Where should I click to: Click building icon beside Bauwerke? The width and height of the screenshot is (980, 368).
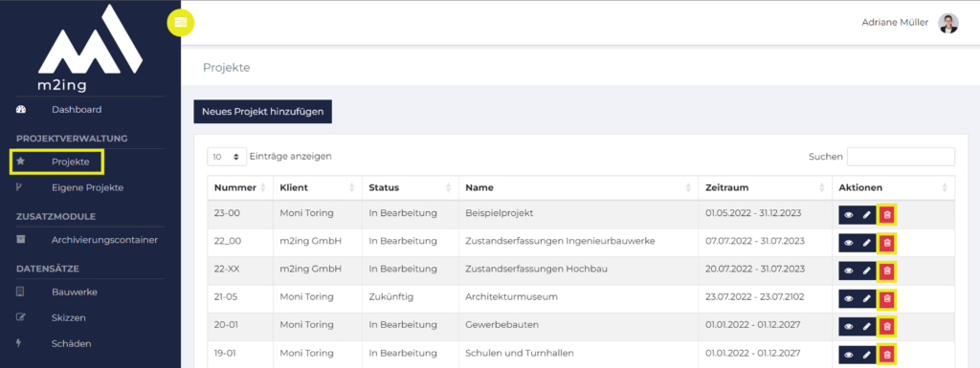(20, 292)
